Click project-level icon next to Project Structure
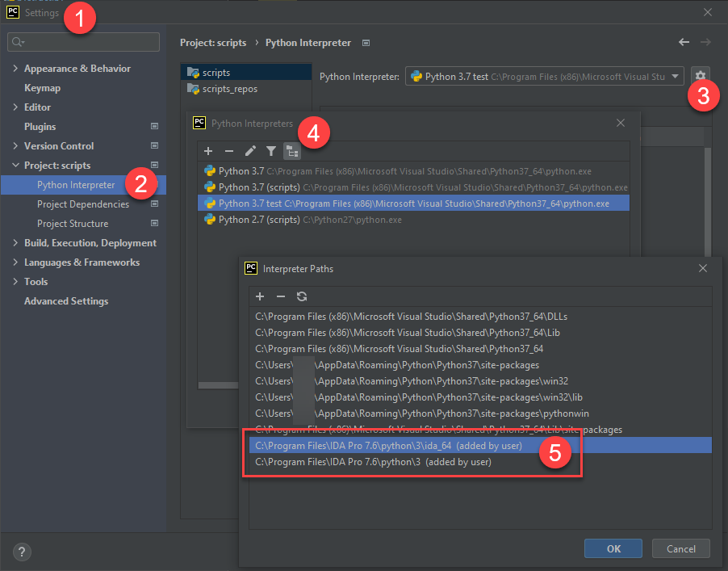The height and width of the screenshot is (571, 728). [155, 224]
